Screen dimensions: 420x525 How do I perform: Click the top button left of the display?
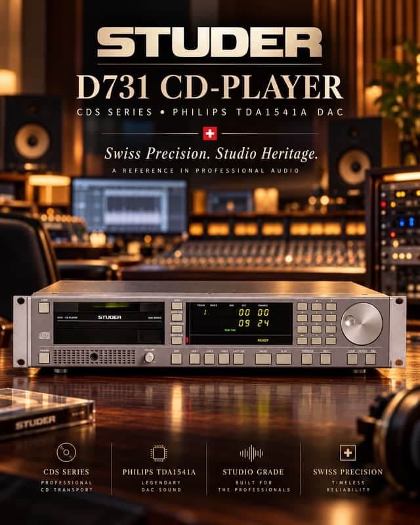[177, 306]
